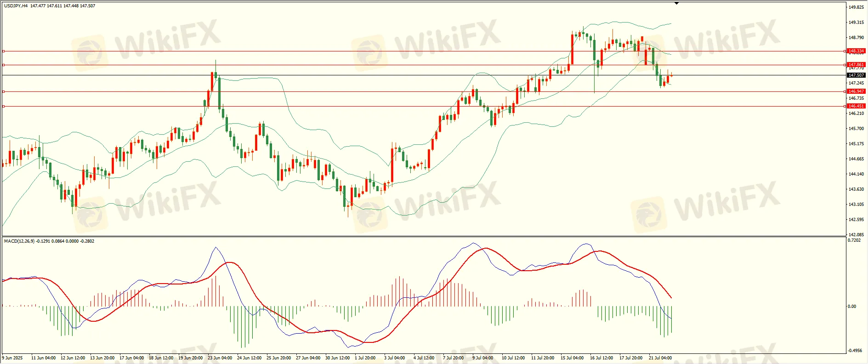Click the 17 Jun 04:00 time label
868x364 pixels.
pos(132,358)
